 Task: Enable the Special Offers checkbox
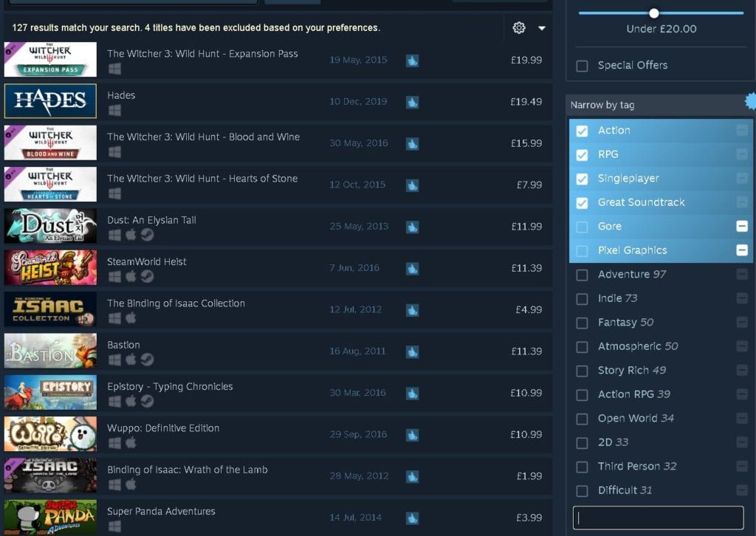click(x=583, y=66)
